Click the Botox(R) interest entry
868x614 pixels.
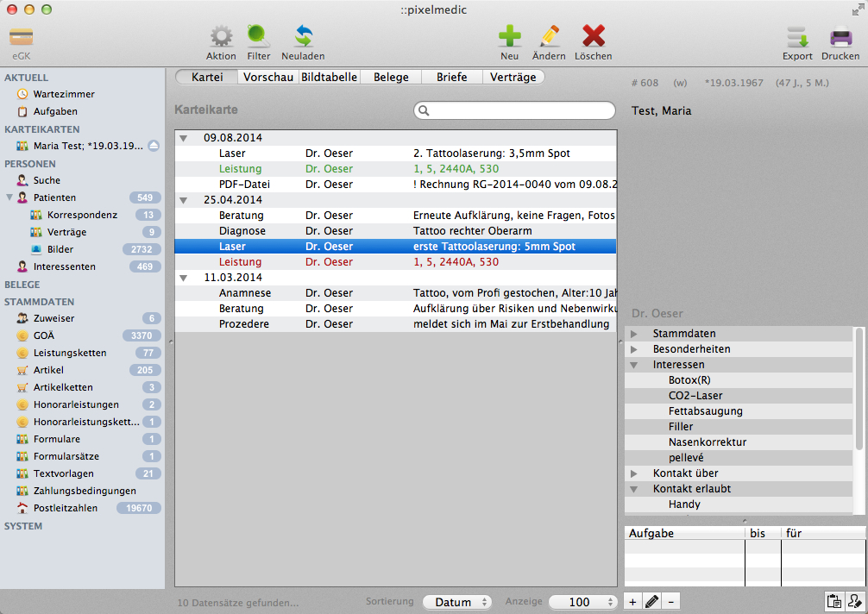click(x=739, y=380)
